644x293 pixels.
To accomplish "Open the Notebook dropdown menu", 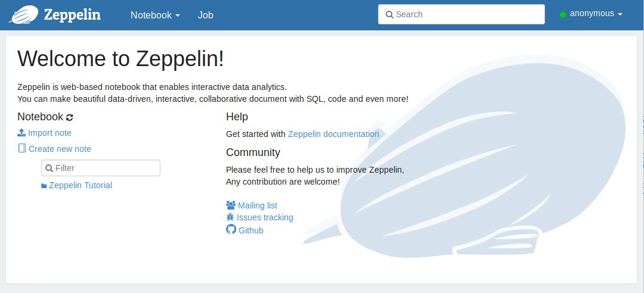I will [x=155, y=15].
